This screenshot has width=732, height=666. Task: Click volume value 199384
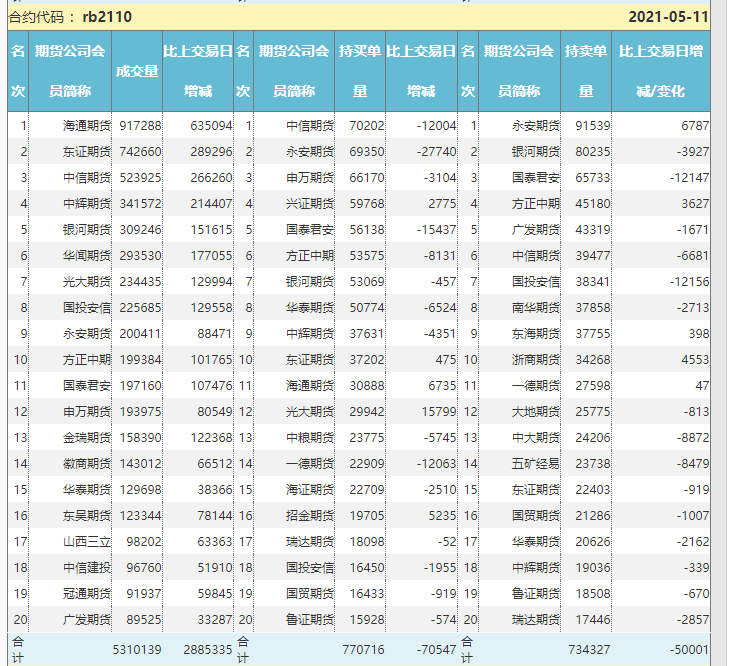pyautogui.click(x=140, y=360)
